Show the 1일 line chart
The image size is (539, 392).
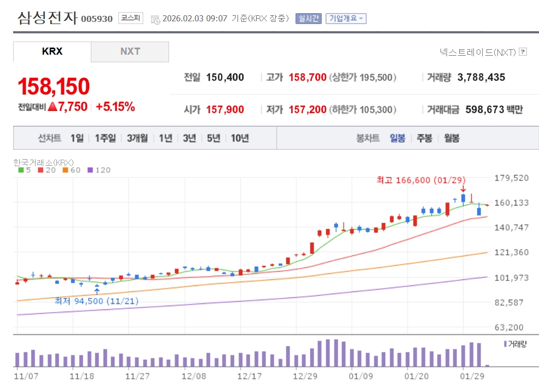click(x=77, y=138)
